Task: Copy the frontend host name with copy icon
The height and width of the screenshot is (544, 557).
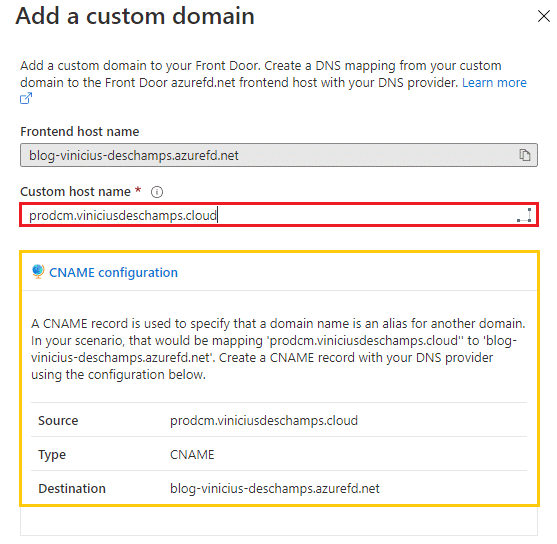Action: pyautogui.click(x=525, y=155)
